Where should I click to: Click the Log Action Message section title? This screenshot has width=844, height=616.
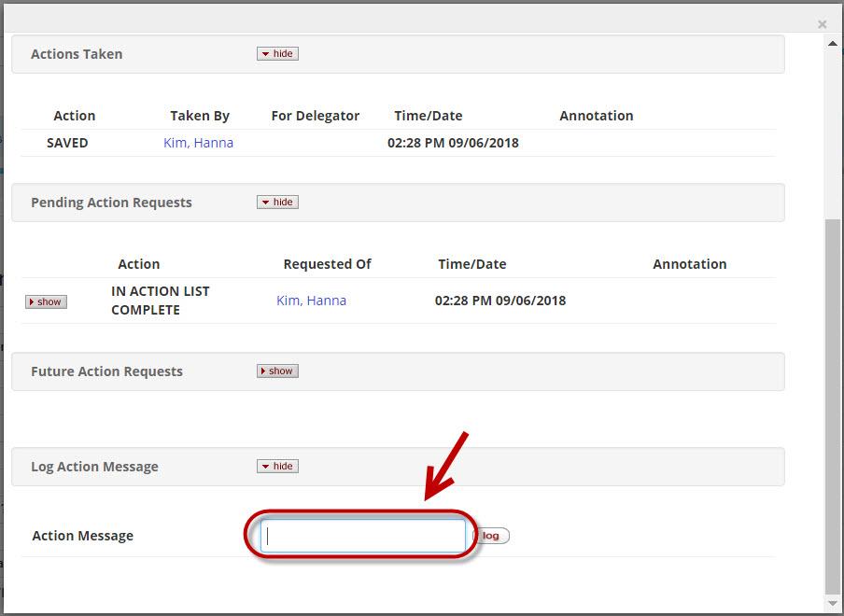point(94,467)
